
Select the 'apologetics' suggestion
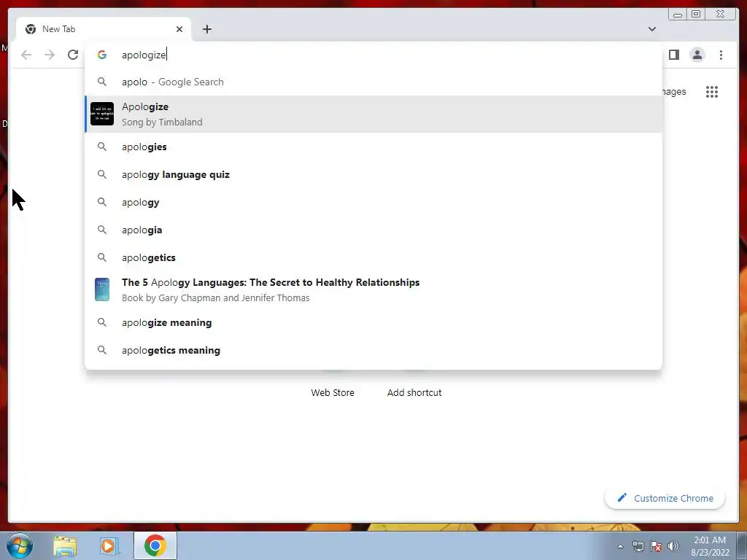click(x=373, y=257)
